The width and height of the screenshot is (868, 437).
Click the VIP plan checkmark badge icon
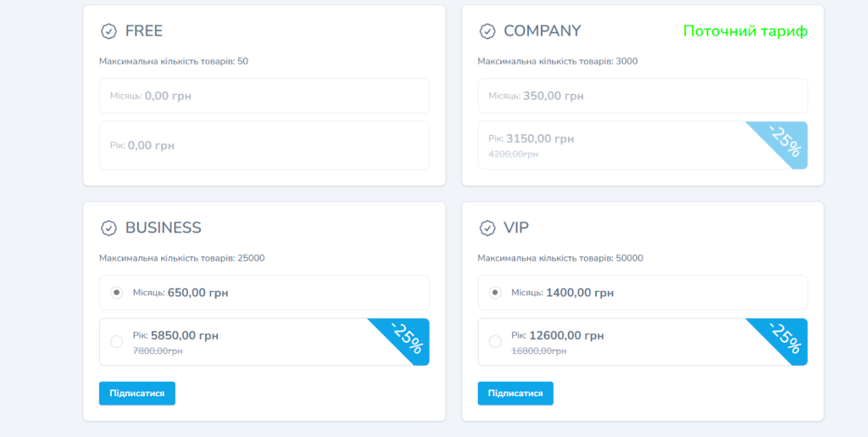tap(487, 228)
